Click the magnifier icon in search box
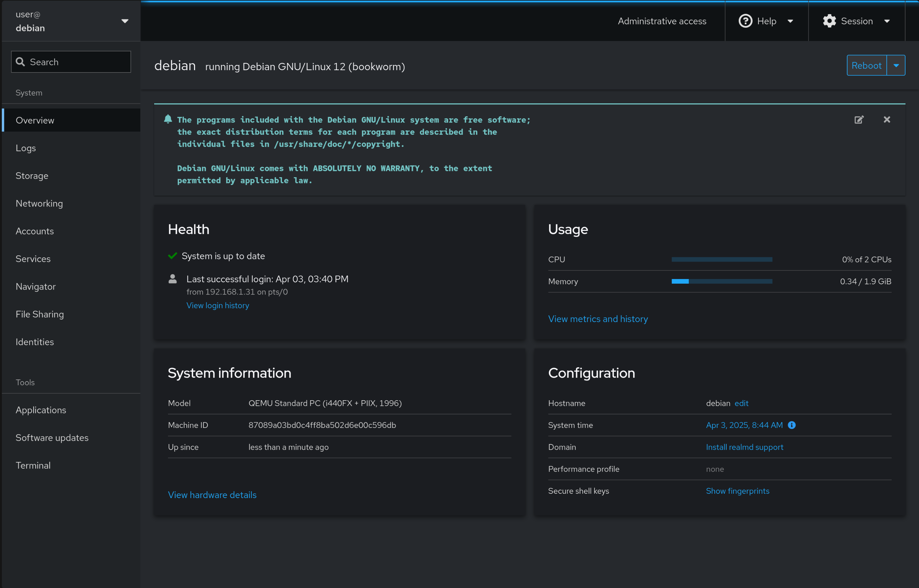Image resolution: width=919 pixels, height=588 pixels. pos(20,62)
